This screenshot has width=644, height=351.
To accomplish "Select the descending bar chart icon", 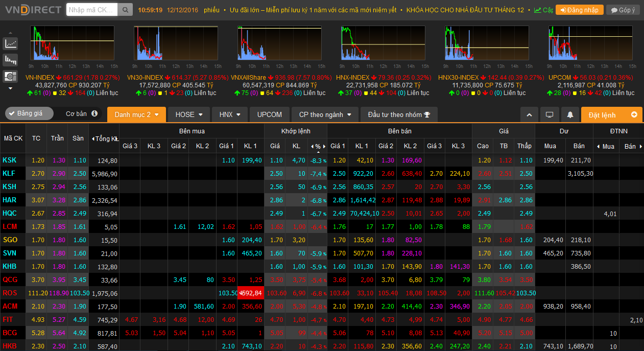I will point(10,60).
